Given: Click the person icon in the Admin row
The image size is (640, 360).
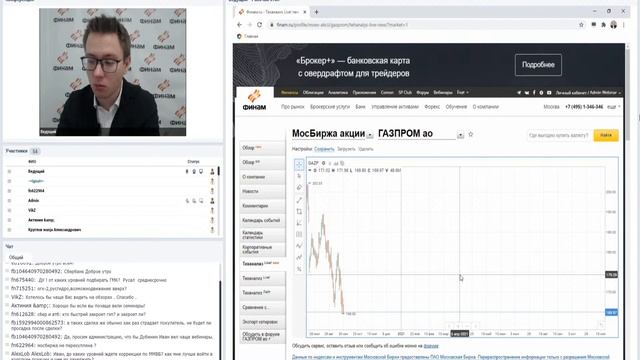Looking at the screenshot, I should (x=212, y=200).
